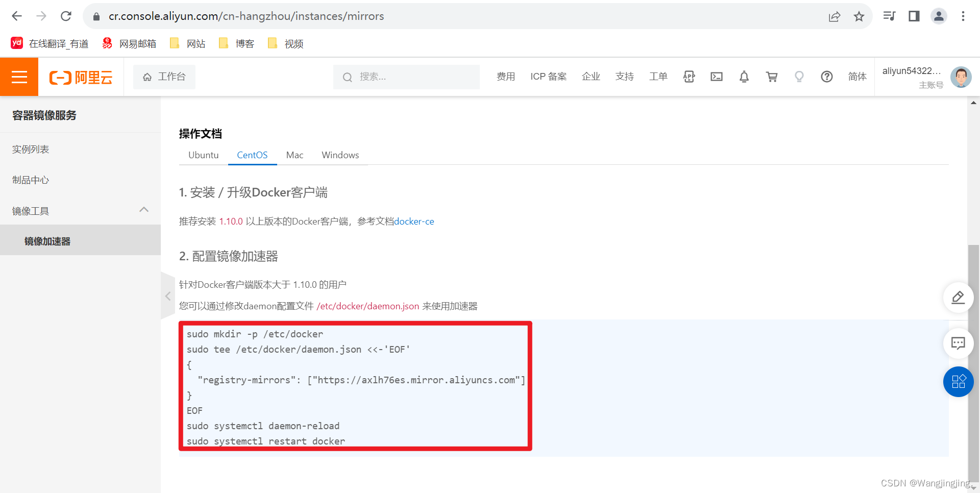Open the 费用 menu

tap(506, 77)
